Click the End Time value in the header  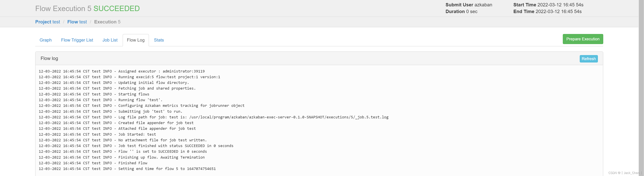[x=558, y=12]
